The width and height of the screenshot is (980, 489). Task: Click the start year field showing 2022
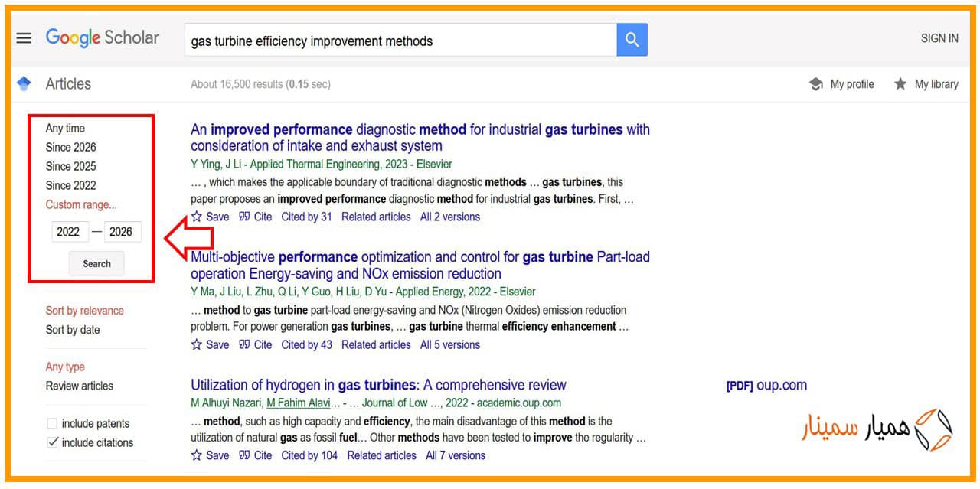[x=68, y=232]
